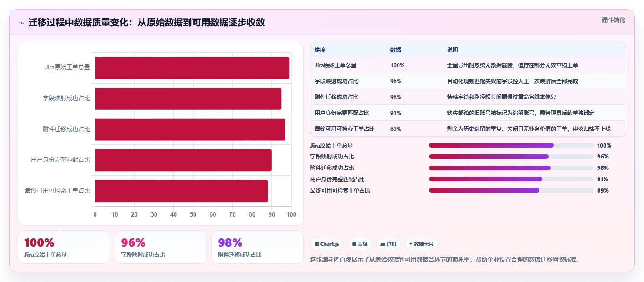The width and height of the screenshot is (644, 282).
Task: Click the 89% value in the table
Action: [396, 129]
